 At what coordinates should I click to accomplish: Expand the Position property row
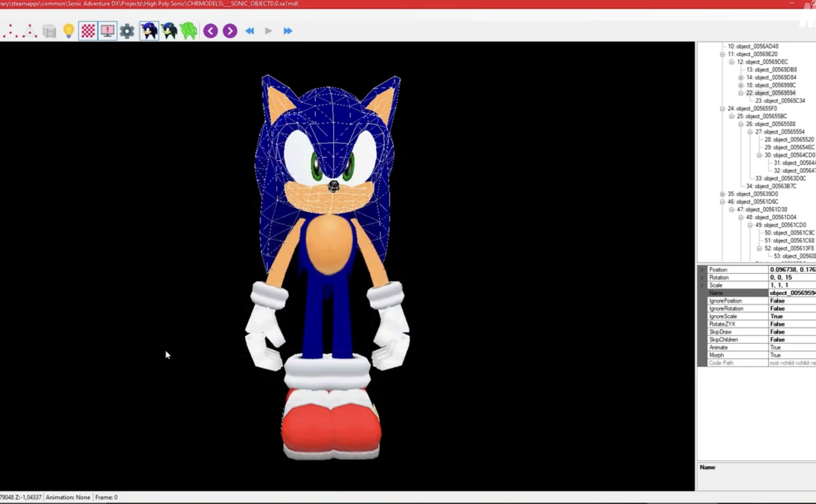(702, 269)
